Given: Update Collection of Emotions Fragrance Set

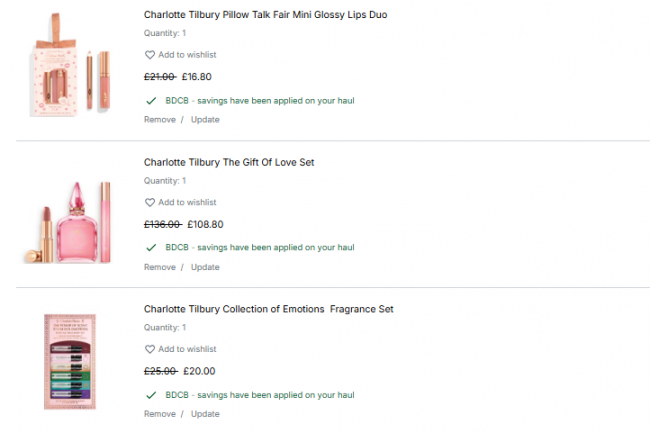Looking at the screenshot, I should coord(205,414).
